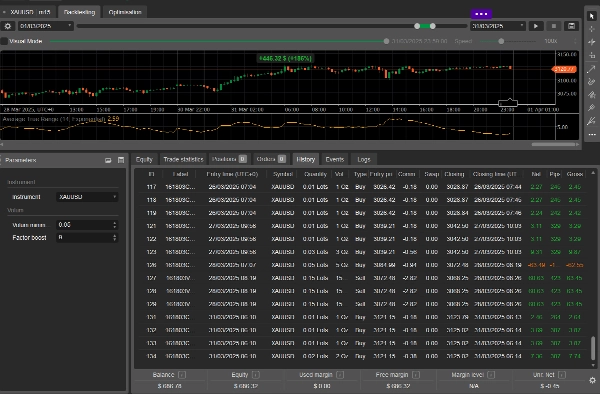This screenshot has height=394, width=600.
Task: Start the backtest with play button
Action: click(x=536, y=26)
